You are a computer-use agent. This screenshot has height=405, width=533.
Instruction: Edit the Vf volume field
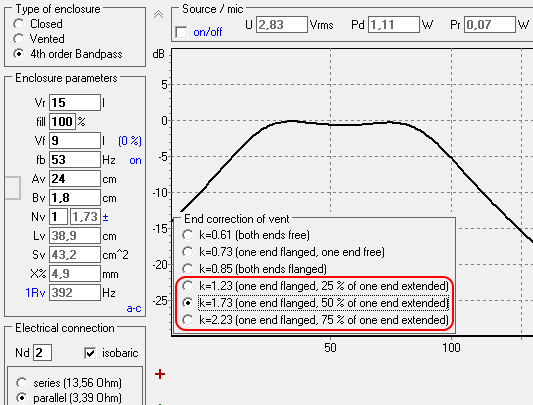(75, 141)
